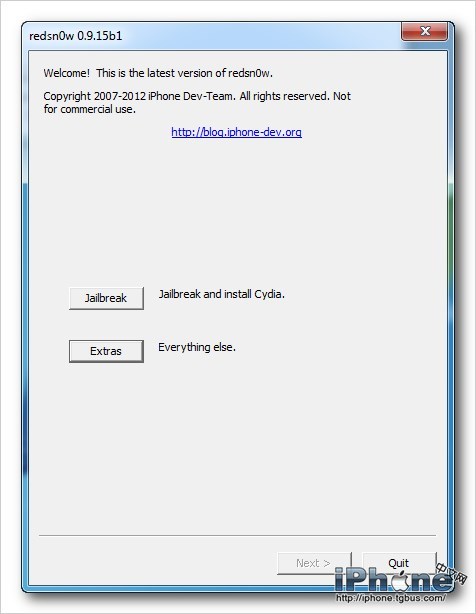Image resolution: width=476 pixels, height=614 pixels.
Task: Visit the blog.iphone-dev.org link
Action: point(236,132)
